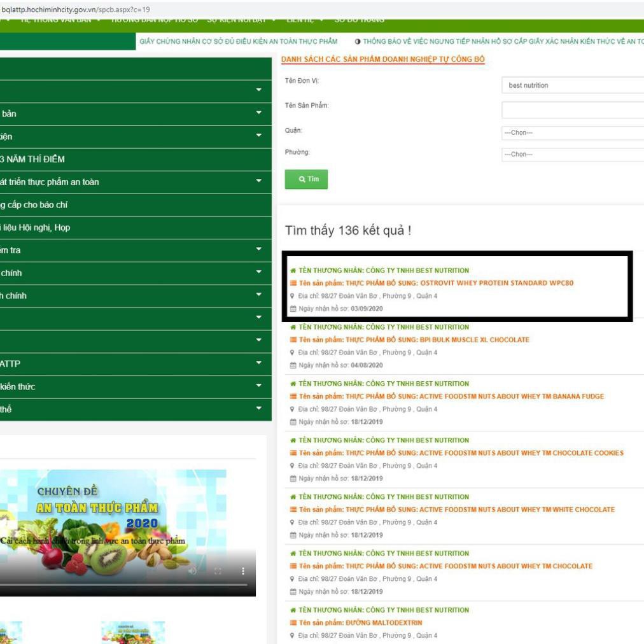
Task: Expand the ATTP sidebar menu arrow
Action: click(258, 363)
